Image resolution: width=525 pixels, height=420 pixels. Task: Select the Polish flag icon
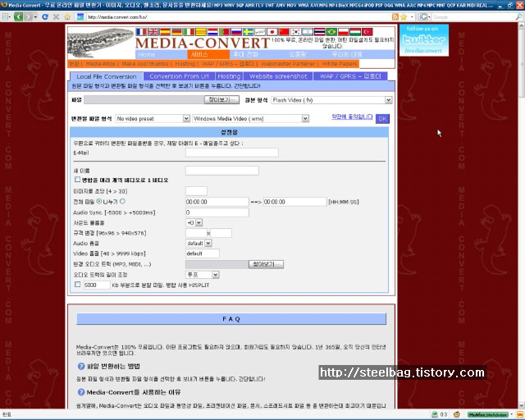(343, 32)
